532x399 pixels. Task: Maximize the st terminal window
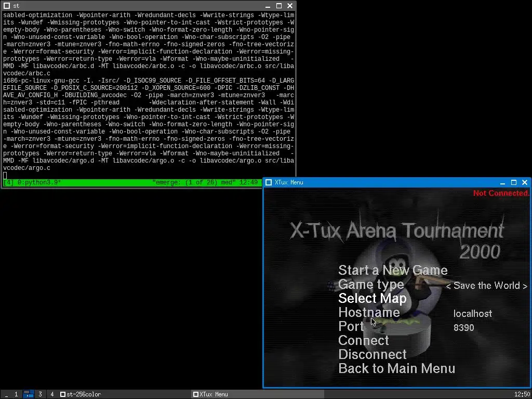click(x=279, y=6)
